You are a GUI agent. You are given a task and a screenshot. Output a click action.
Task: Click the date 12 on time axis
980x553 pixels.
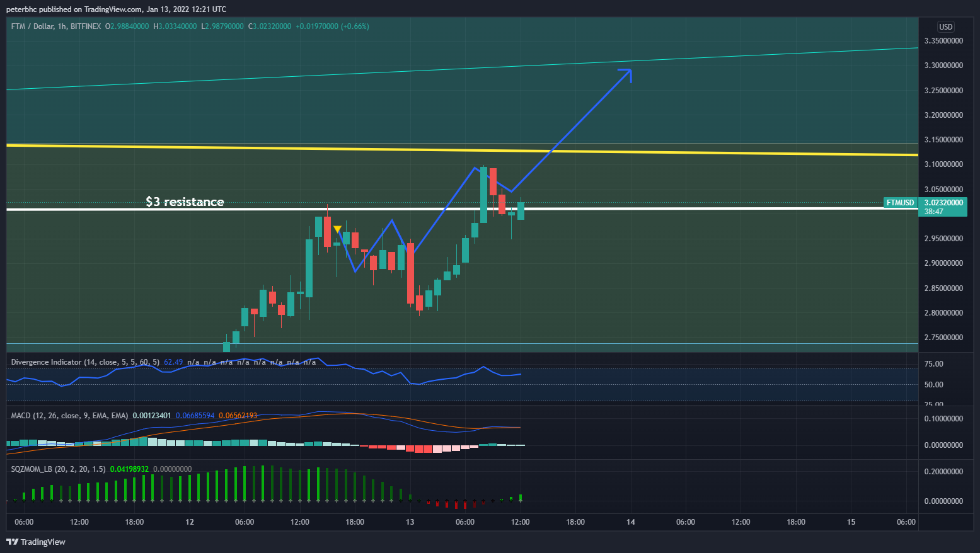190,522
